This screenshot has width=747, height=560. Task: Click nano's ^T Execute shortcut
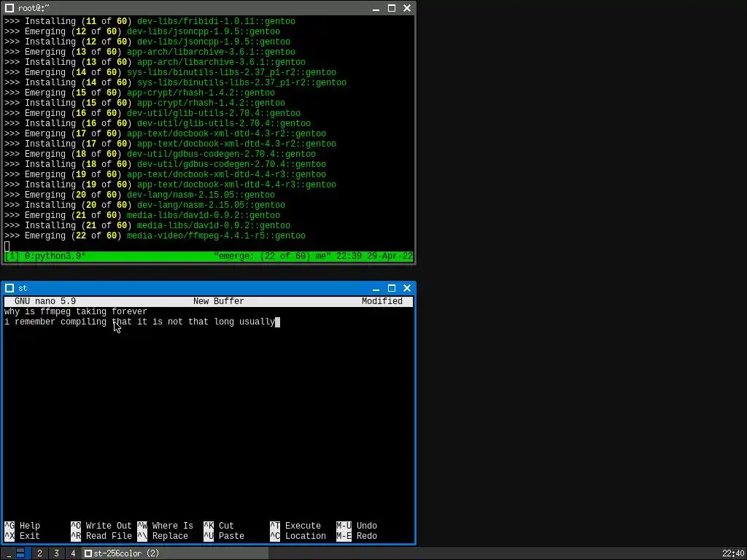[295, 526]
